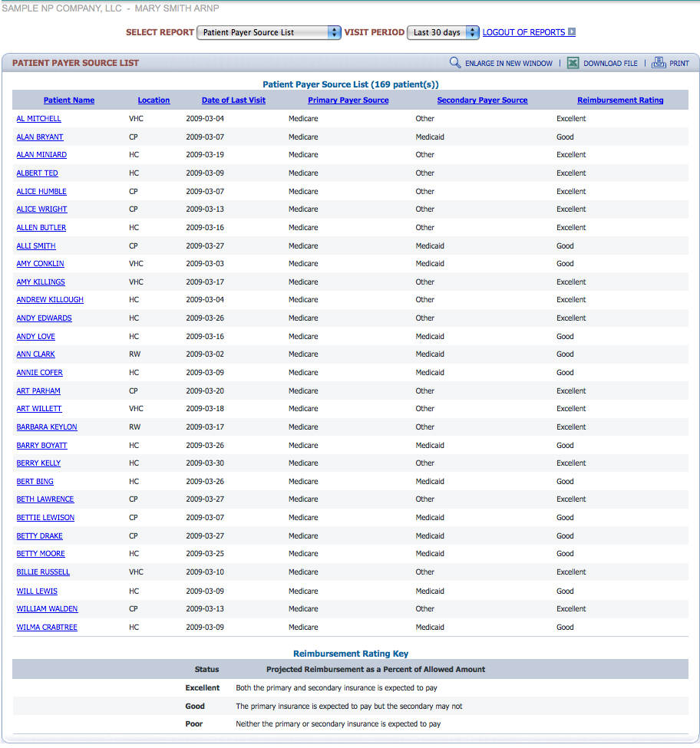
Task: Open patient ALAN MINIARD
Action: click(41, 154)
